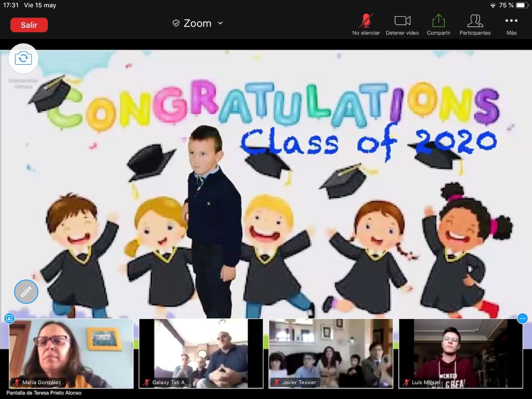The height and width of the screenshot is (399, 532).
Task: Tap the red mic icon beside Galaxy Tab A
Action: [147, 382]
